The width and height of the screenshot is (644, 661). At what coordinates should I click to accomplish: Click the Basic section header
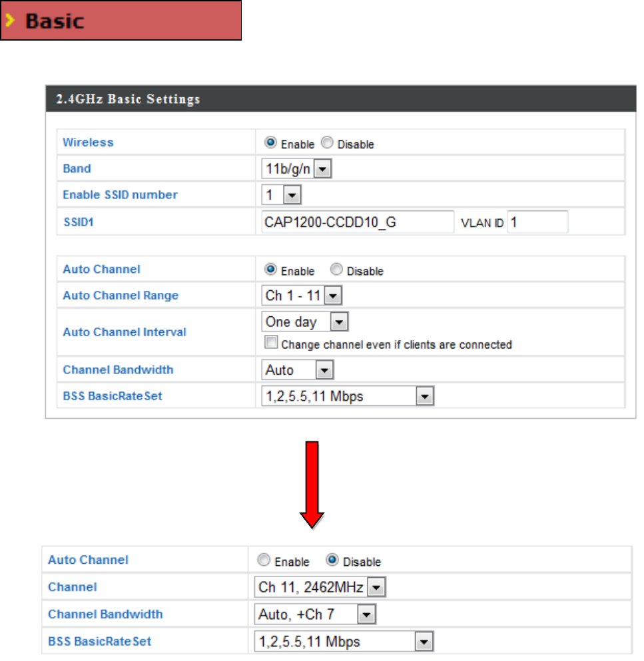[x=121, y=20]
